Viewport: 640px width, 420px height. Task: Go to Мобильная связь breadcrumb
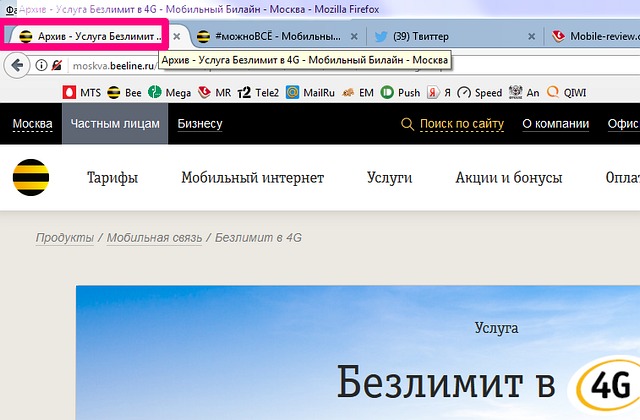[154, 238]
